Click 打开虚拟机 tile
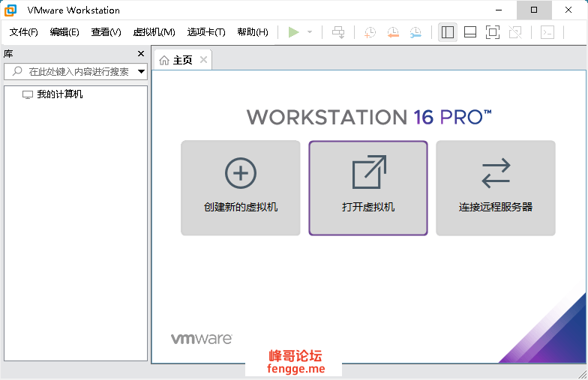The height and width of the screenshot is (380, 588). [x=367, y=187]
